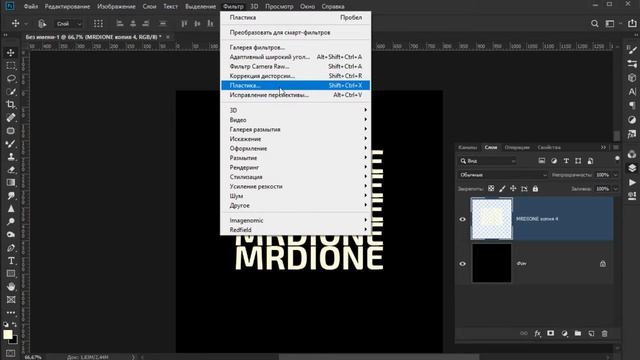Click the layers panel menu icon

tap(616, 147)
